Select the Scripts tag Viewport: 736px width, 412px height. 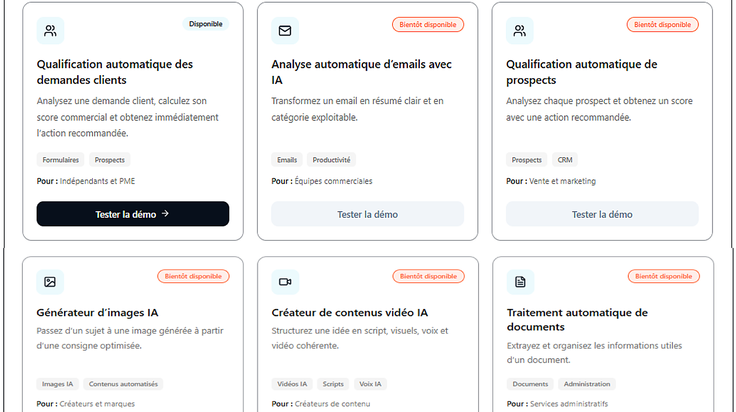pos(333,384)
